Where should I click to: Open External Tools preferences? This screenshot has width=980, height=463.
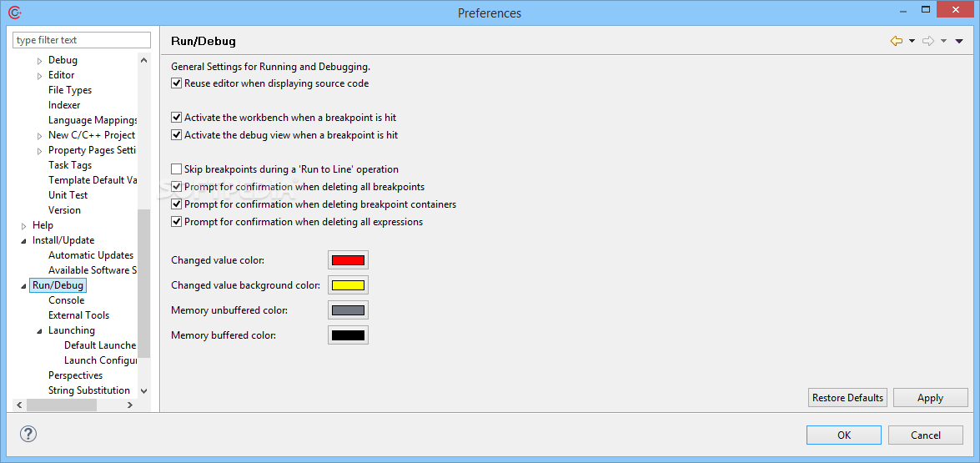coord(78,315)
